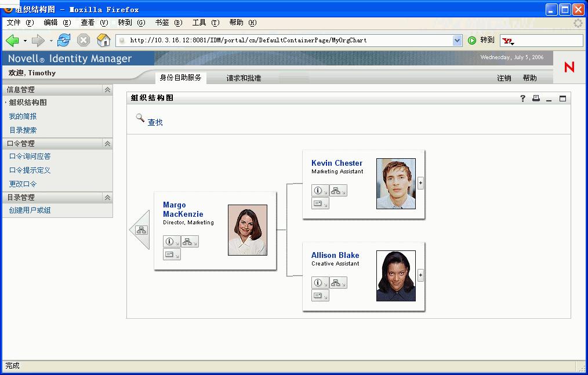Click the browser Back arrow
The image size is (588, 375).
click(x=12, y=40)
